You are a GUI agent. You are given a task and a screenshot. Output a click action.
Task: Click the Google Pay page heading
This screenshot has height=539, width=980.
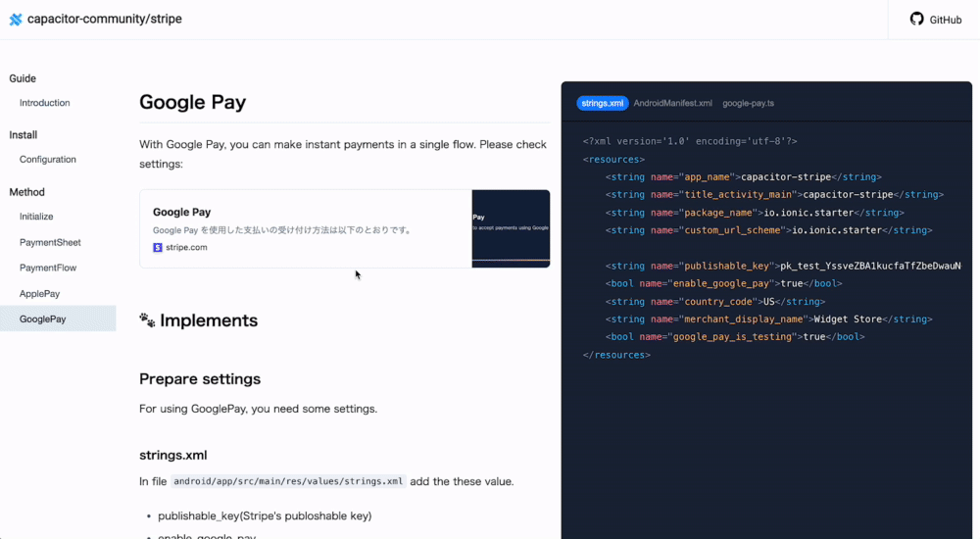point(192,102)
